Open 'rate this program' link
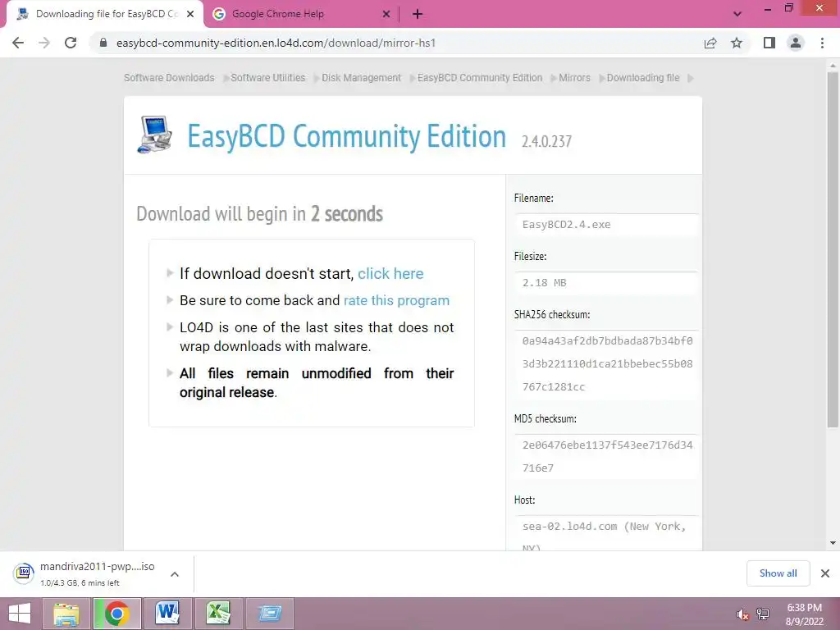Viewport: 840px width, 630px height. 396,300
